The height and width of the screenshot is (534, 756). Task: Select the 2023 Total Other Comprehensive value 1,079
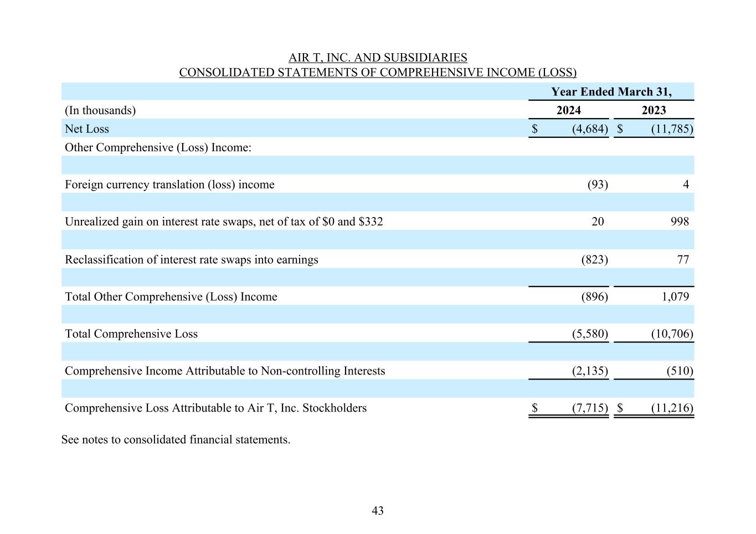click(675, 297)
